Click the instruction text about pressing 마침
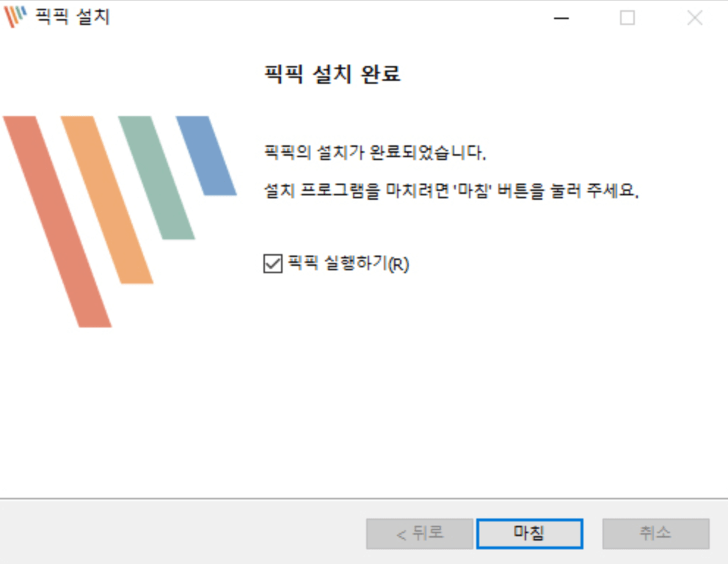Image resolution: width=728 pixels, height=564 pixels. coord(451,190)
